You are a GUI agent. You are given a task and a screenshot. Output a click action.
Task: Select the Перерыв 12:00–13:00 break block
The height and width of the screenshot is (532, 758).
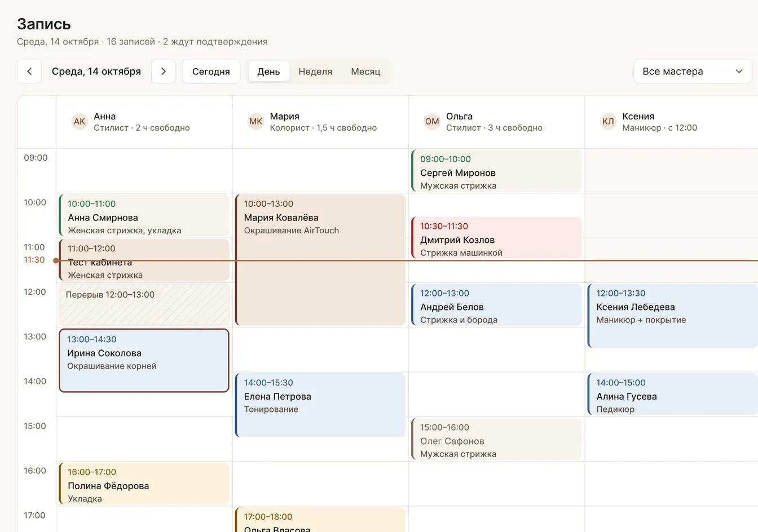(x=144, y=305)
